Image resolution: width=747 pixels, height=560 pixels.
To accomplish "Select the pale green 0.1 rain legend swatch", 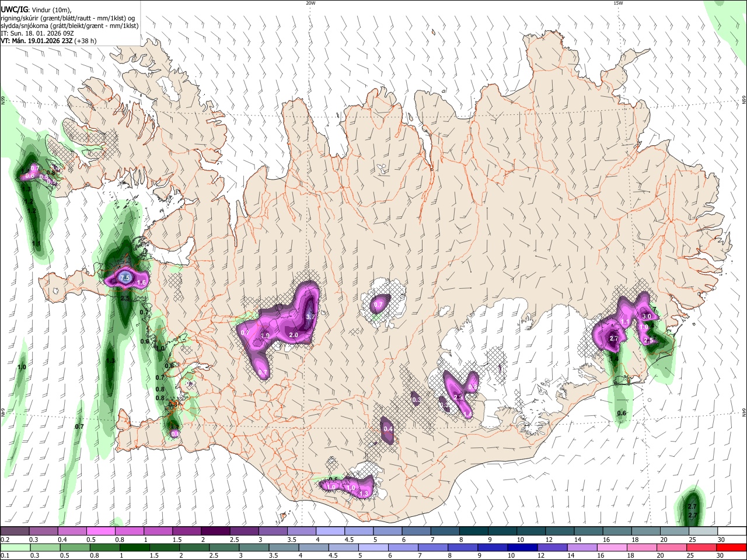I will tap(15, 547).
